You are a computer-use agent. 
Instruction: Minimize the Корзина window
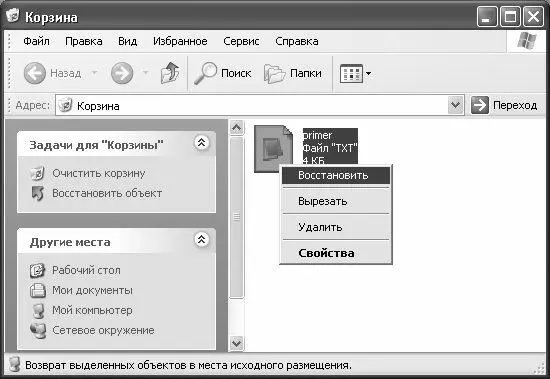pyautogui.click(x=487, y=17)
